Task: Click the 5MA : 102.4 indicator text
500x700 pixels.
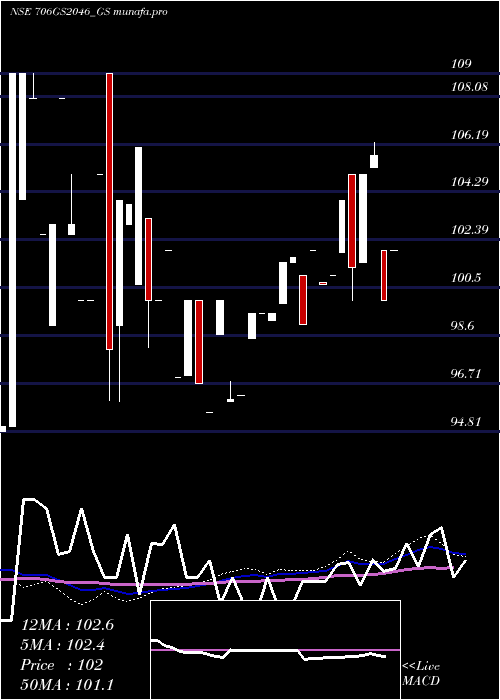Action: click(64, 645)
